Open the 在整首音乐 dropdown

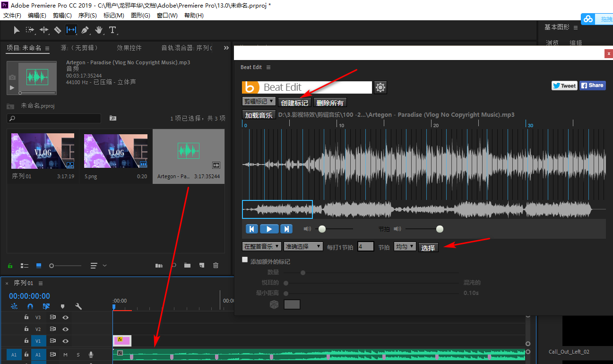pos(261,246)
